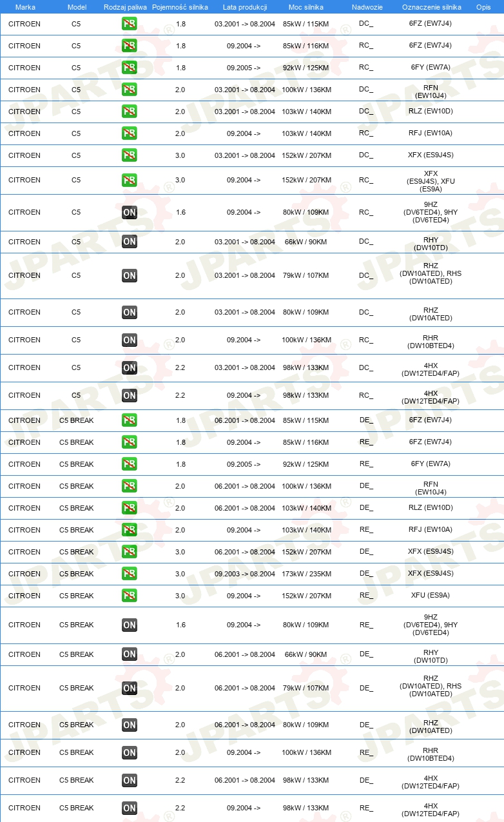Viewport: 504px width, 822px height.
Task: Click the ON icon in the C5 BREAK RE_ 2.2 row
Action: [x=129, y=808]
